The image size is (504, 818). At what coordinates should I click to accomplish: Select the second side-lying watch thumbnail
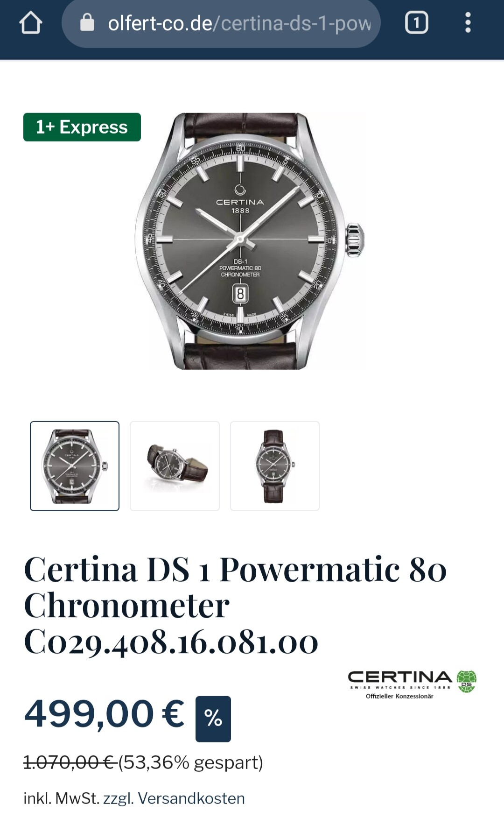pyautogui.click(x=175, y=466)
